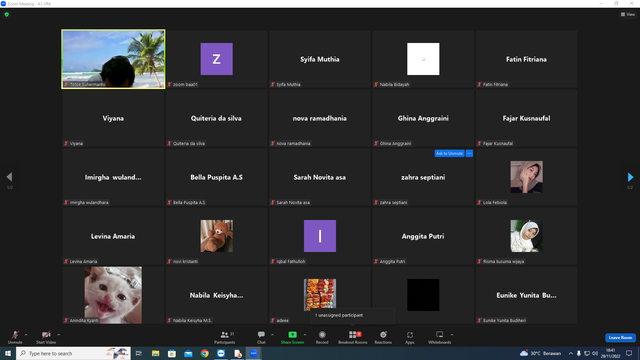Open audio options arrow next to Unmute
The height and width of the screenshot is (360, 640).
26,335
